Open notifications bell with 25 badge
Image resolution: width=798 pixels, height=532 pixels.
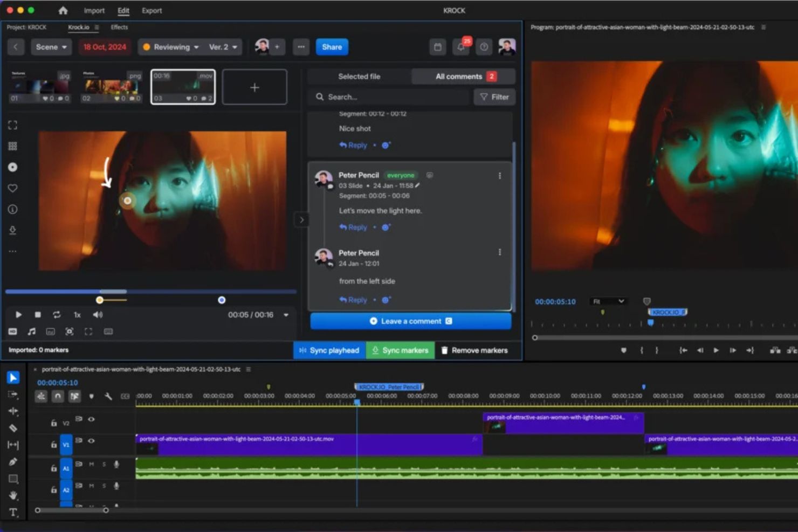[462, 47]
